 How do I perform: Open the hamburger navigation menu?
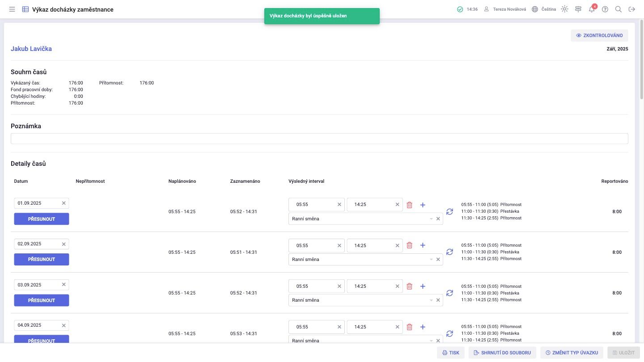[12, 9]
